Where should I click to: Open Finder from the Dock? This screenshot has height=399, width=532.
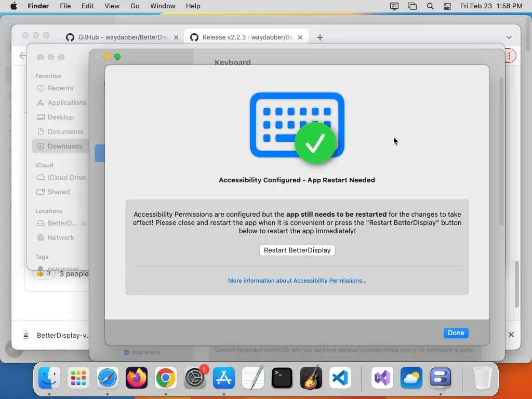pos(49,378)
